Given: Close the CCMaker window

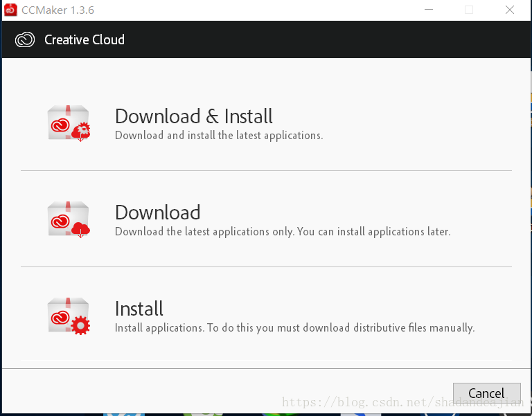Looking at the screenshot, I should (510, 10).
